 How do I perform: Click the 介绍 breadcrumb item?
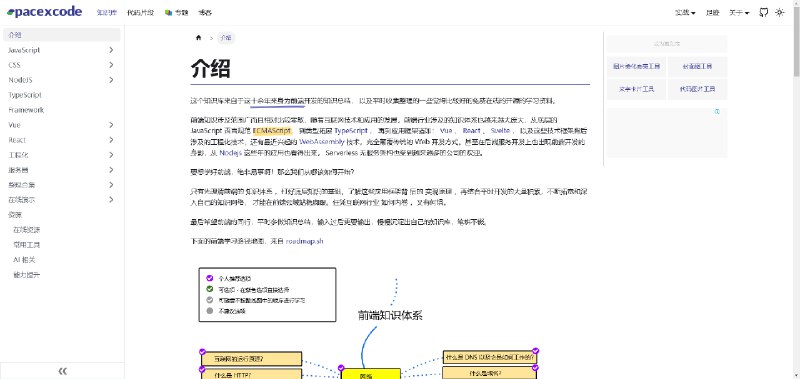(226, 38)
